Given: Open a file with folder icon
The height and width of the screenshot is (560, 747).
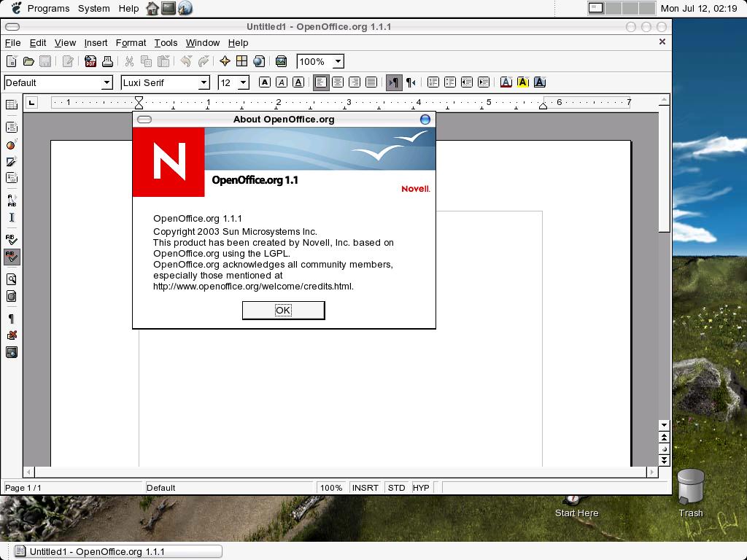Looking at the screenshot, I should pos(28,61).
